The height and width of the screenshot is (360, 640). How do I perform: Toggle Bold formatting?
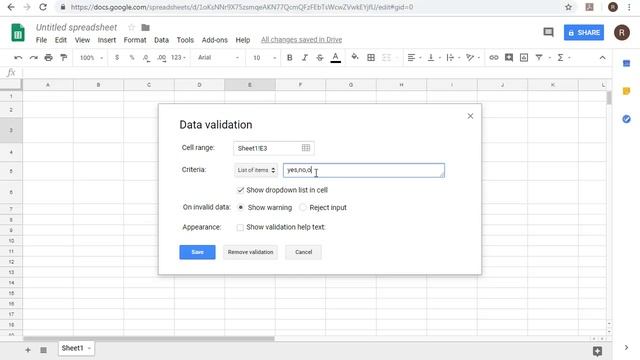click(x=289, y=58)
